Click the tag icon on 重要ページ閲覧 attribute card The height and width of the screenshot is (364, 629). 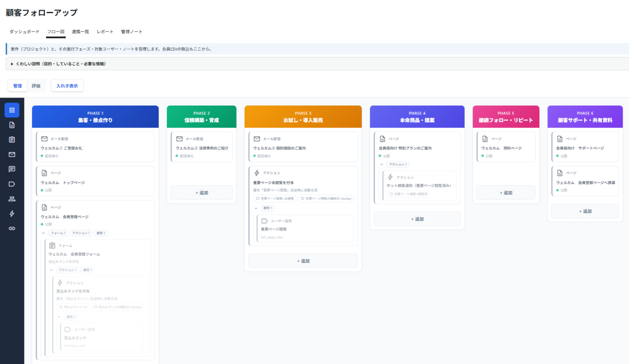265,221
